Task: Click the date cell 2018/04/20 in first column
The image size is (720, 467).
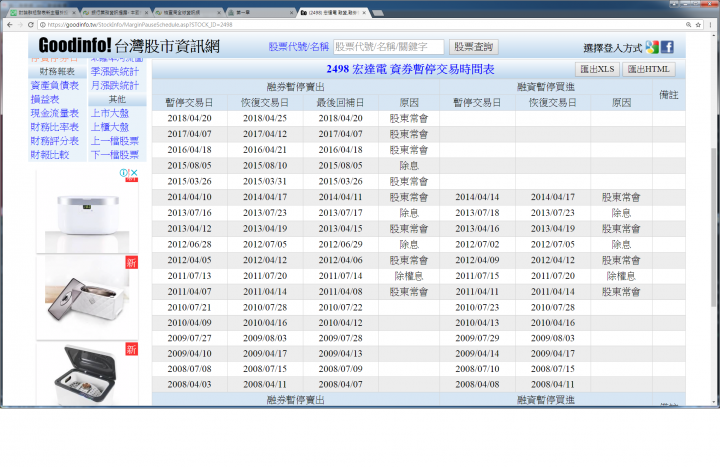Action: click(x=189, y=118)
